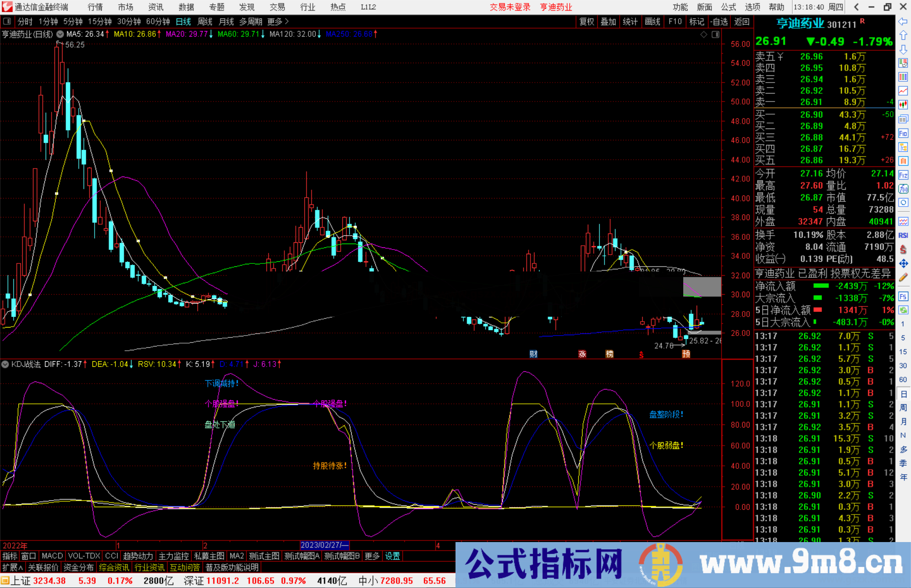Toggle 自选 to add stock to watchlist

pyautogui.click(x=720, y=21)
